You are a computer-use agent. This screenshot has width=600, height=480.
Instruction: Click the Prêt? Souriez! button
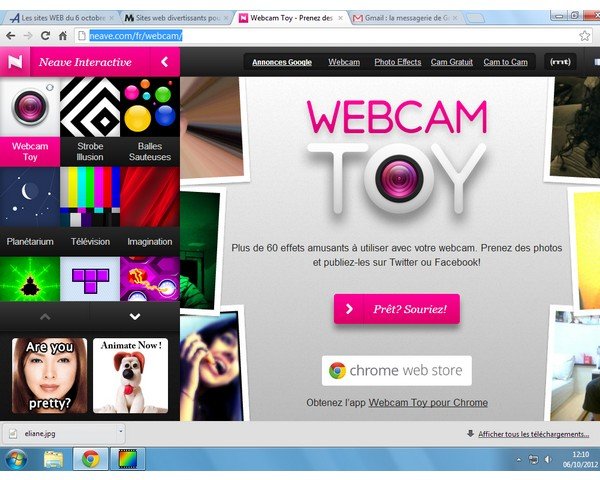[x=397, y=309]
